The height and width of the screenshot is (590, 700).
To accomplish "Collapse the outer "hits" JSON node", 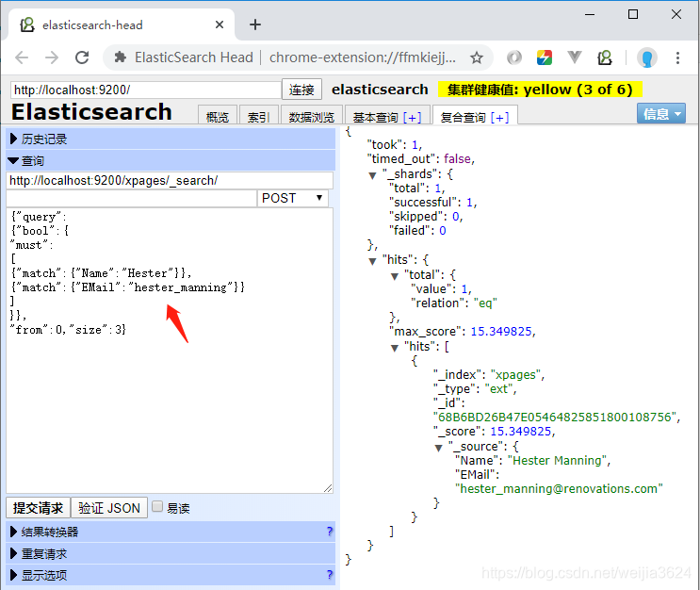I will click(372, 261).
